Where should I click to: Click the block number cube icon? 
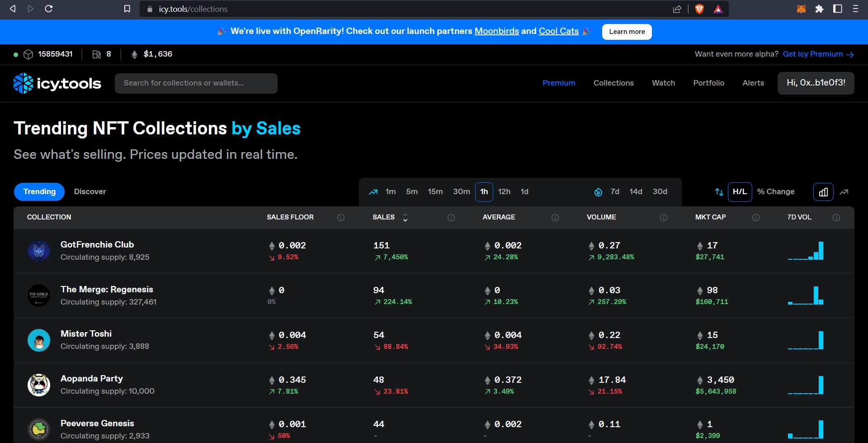(x=28, y=54)
